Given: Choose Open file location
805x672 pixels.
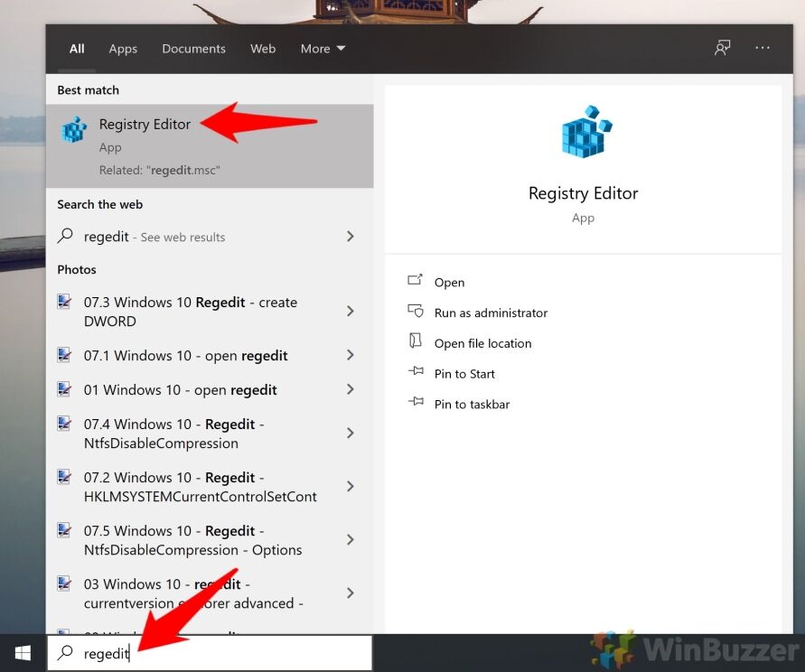Looking at the screenshot, I should tap(482, 343).
